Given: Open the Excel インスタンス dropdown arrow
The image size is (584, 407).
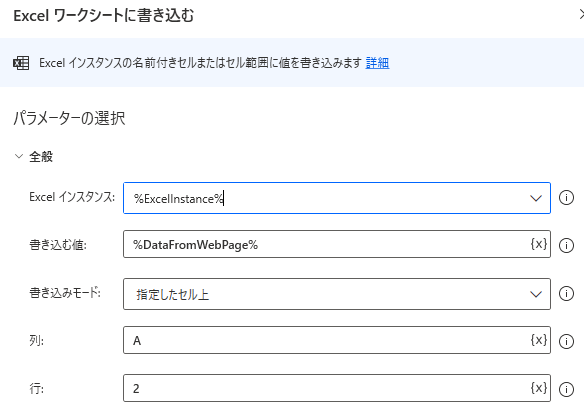Looking at the screenshot, I should (x=536, y=198).
